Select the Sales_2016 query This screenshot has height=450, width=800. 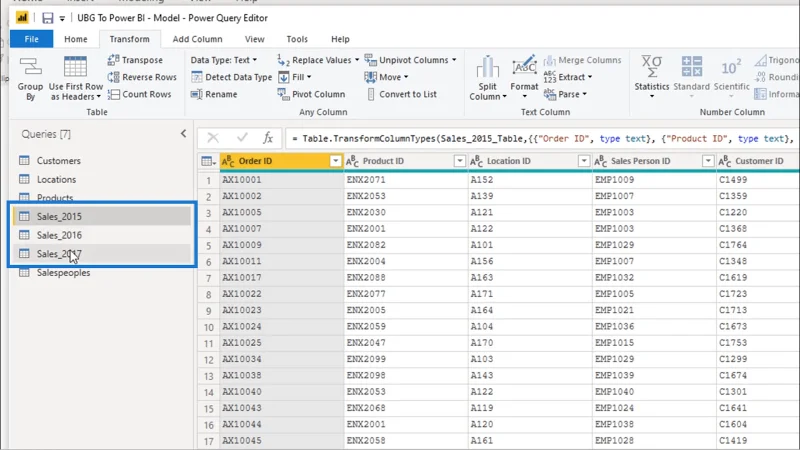click(x=102, y=235)
